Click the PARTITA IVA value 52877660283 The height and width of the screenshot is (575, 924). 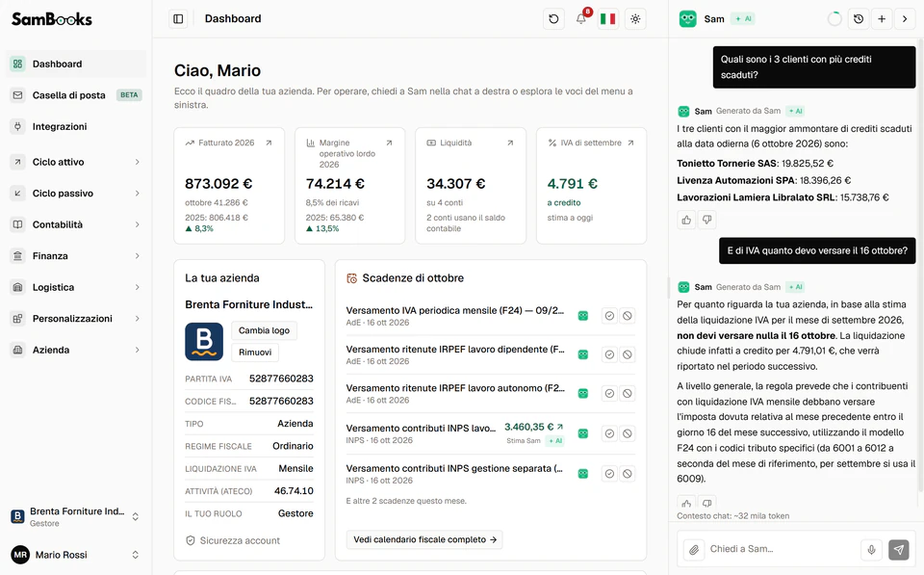[x=281, y=379]
